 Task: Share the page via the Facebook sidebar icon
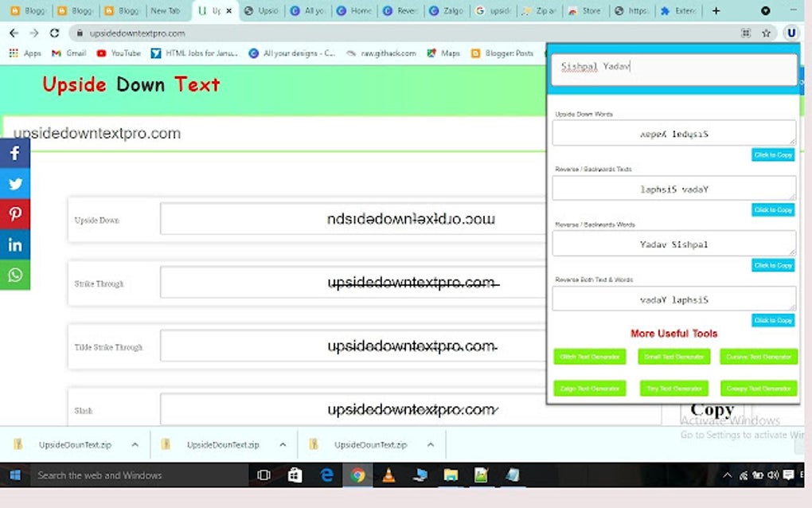point(15,153)
